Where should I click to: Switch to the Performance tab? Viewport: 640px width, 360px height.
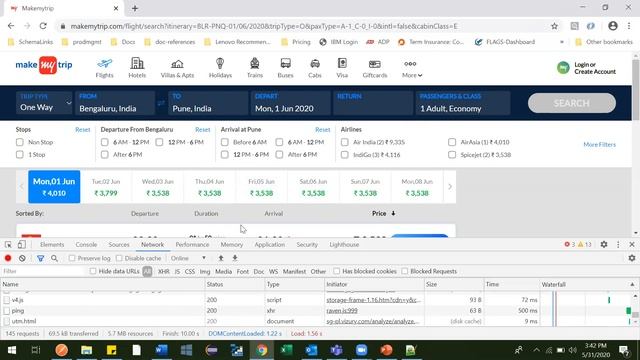click(x=192, y=244)
